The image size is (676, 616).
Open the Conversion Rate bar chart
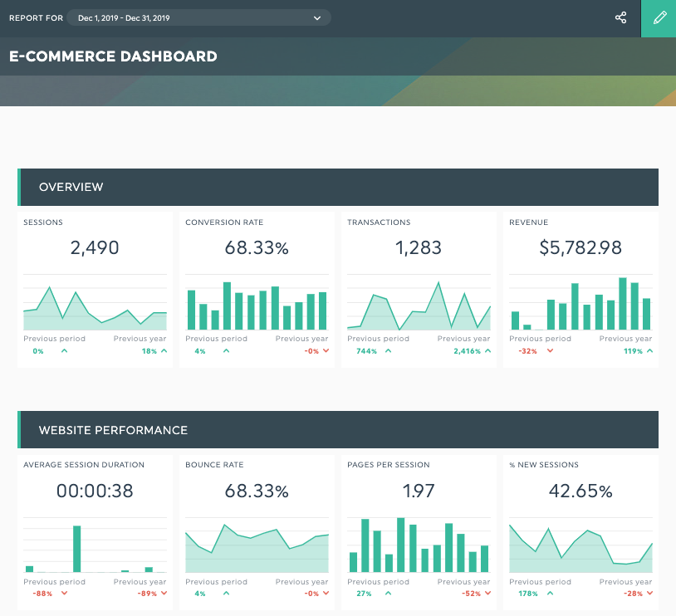pyautogui.click(x=257, y=303)
